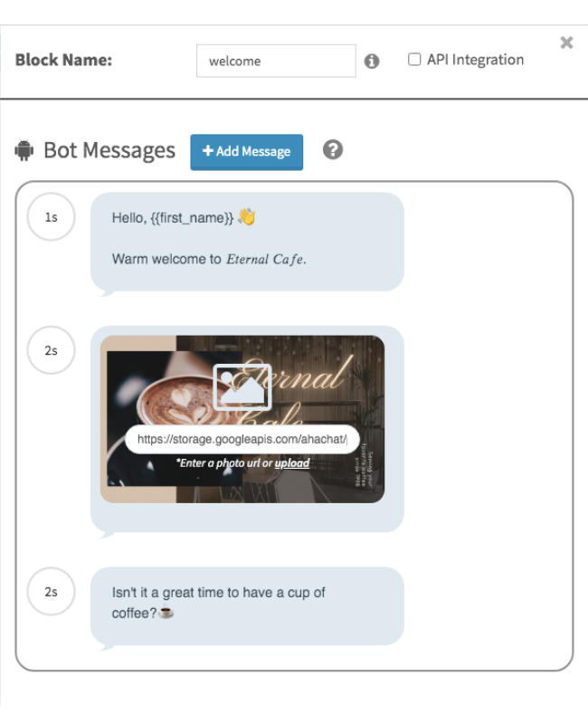Click the photo URL input field

(x=242, y=439)
